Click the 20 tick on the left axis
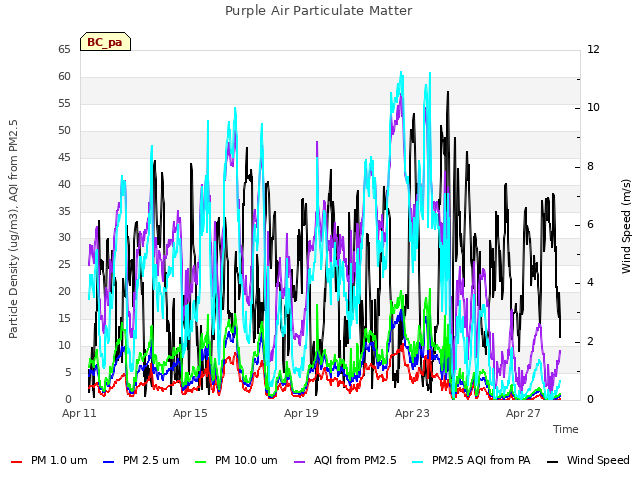 point(64,291)
